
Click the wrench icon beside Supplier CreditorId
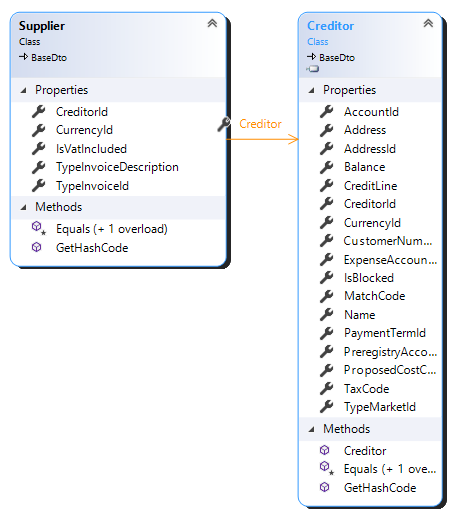point(39,112)
